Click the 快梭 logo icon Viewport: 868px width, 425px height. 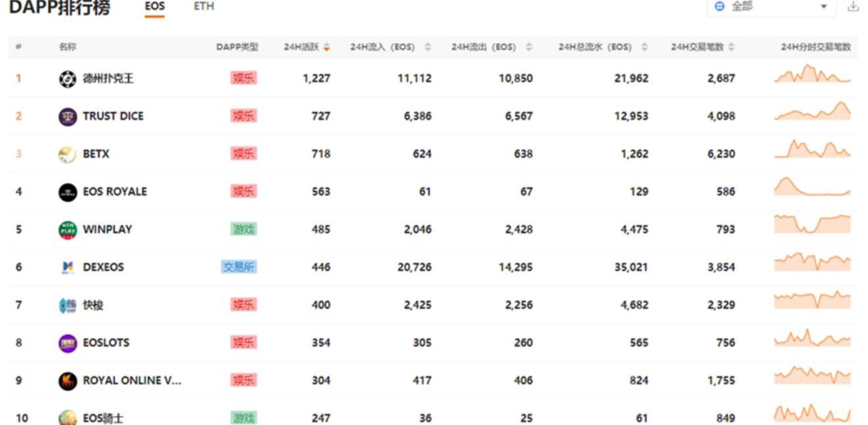[67, 305]
